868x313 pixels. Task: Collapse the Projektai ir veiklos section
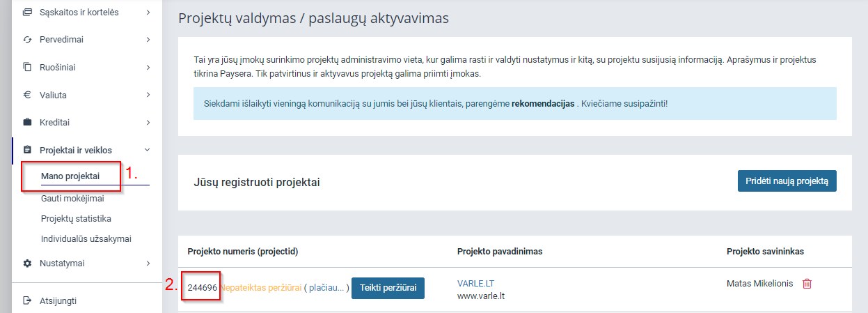tap(148, 150)
